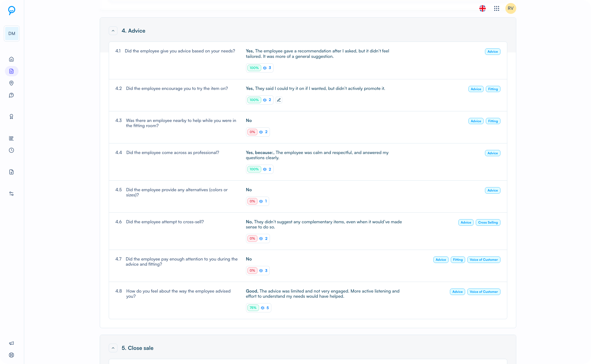Click the 100% score badge on question 4.4

254,169
